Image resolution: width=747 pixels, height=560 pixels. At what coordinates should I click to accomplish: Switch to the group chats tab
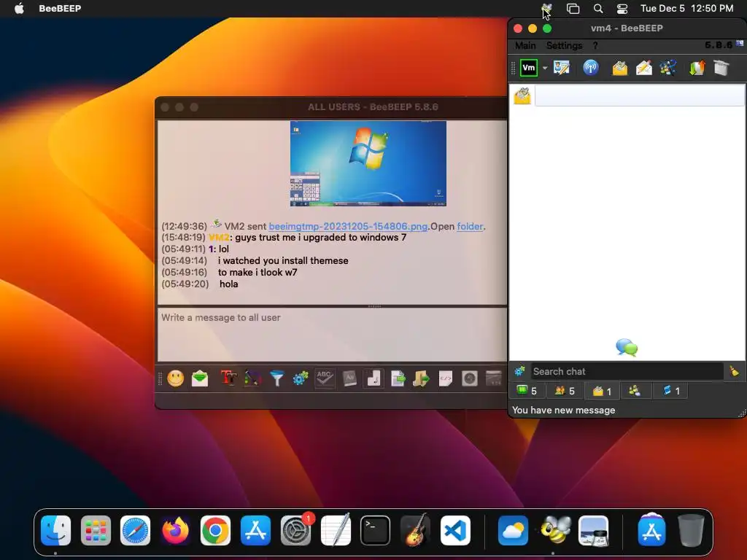coord(635,391)
